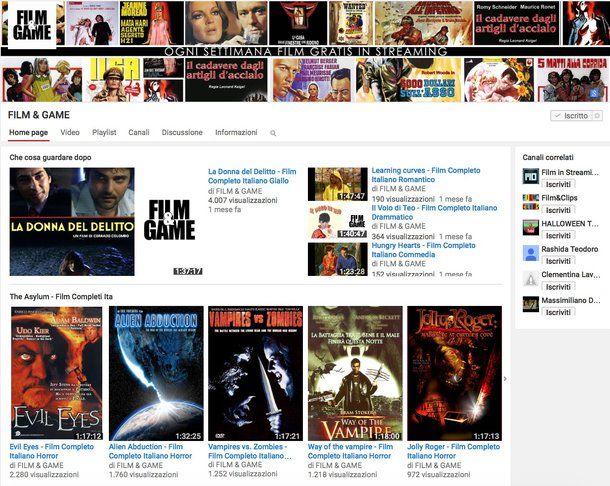Click 972 visualizzazioni under Jolly Roger

439,475
